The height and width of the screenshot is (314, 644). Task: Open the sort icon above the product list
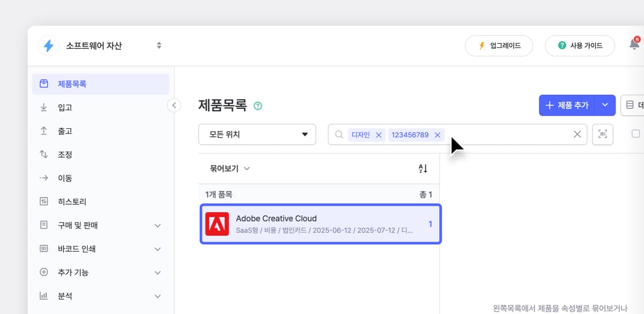(x=423, y=168)
